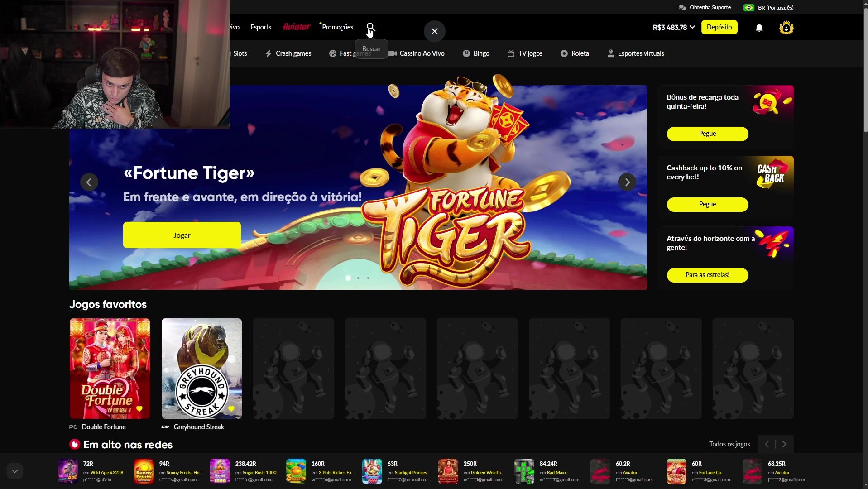This screenshot has height=489, width=868.
Task: Open Golden Wealth Baccarat ticker icon
Action: [x=448, y=471]
